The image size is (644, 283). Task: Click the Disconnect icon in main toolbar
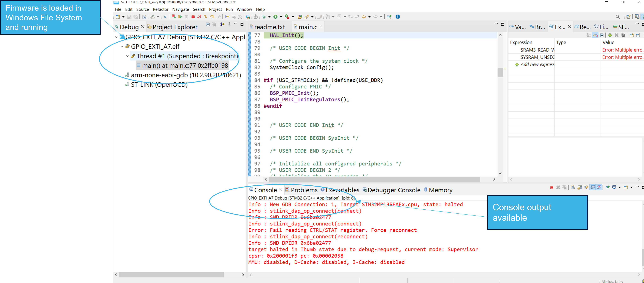pos(199,17)
